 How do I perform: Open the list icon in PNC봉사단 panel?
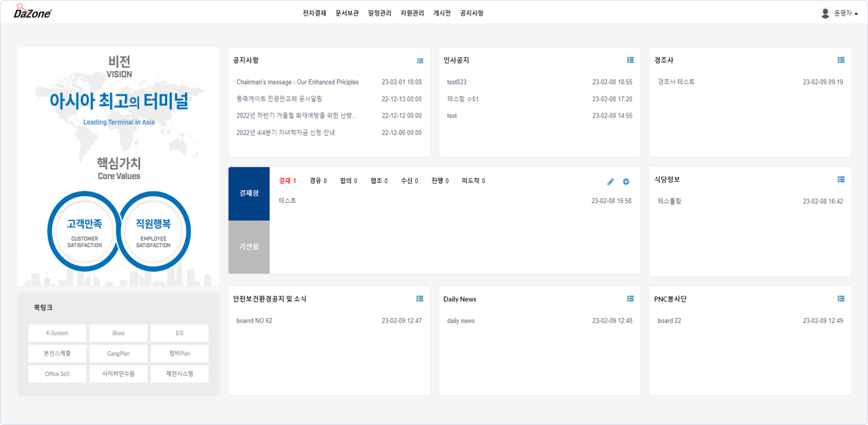[841, 299]
